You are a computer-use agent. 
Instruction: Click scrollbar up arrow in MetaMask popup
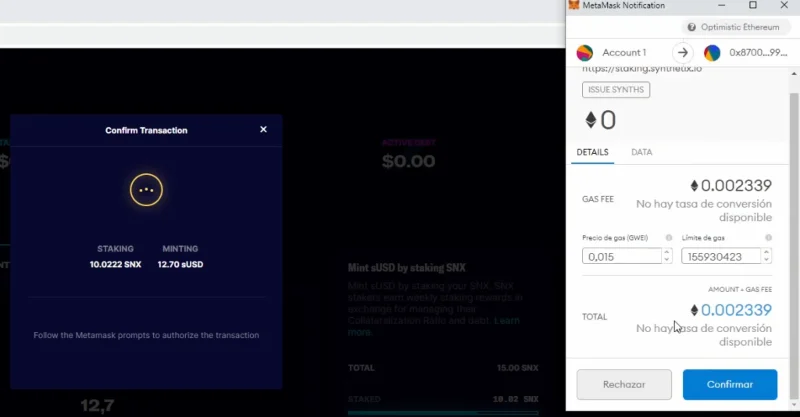click(x=793, y=74)
